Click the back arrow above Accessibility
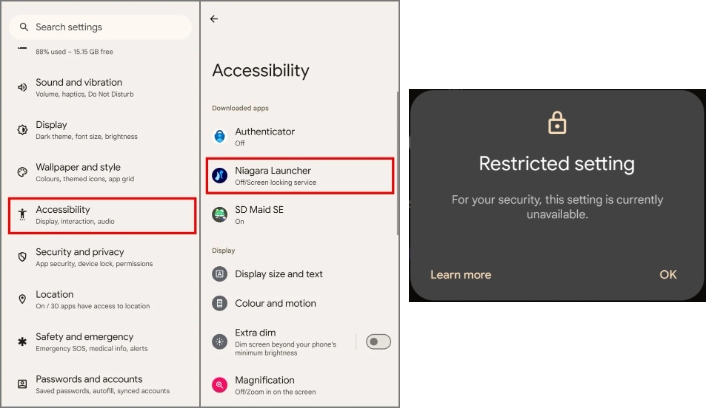 (x=214, y=19)
